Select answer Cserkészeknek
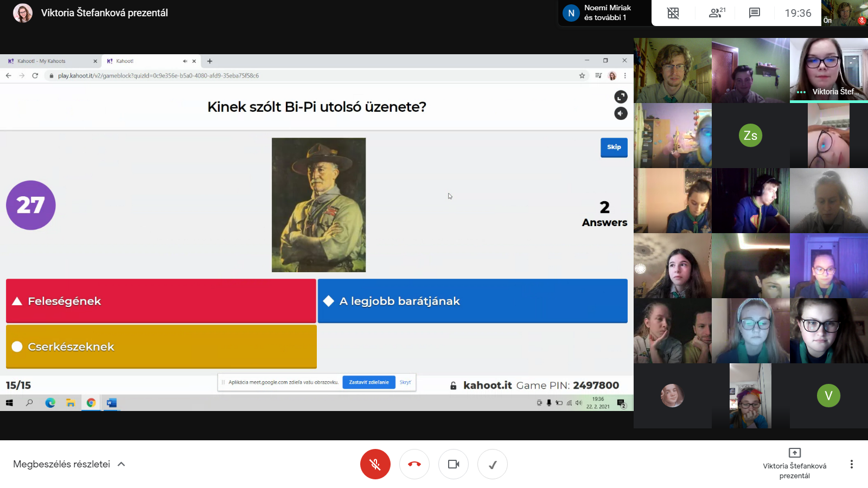The image size is (868, 488). point(161,346)
